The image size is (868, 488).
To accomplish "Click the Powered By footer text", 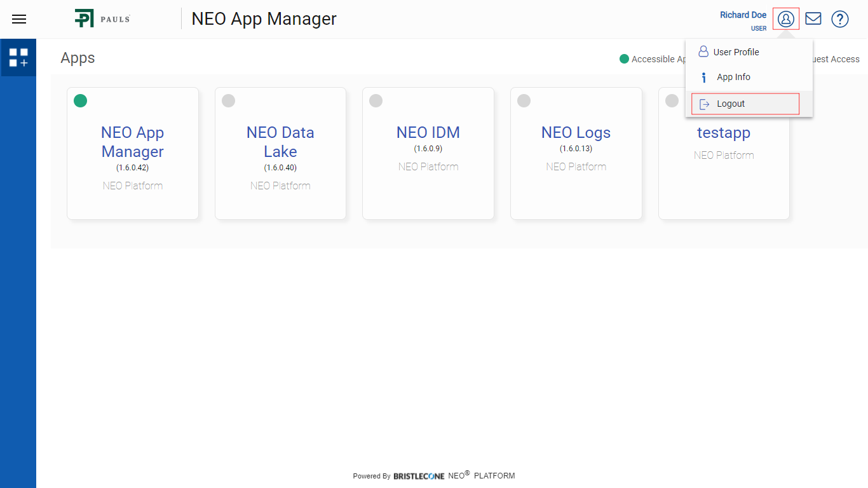I will point(372,476).
